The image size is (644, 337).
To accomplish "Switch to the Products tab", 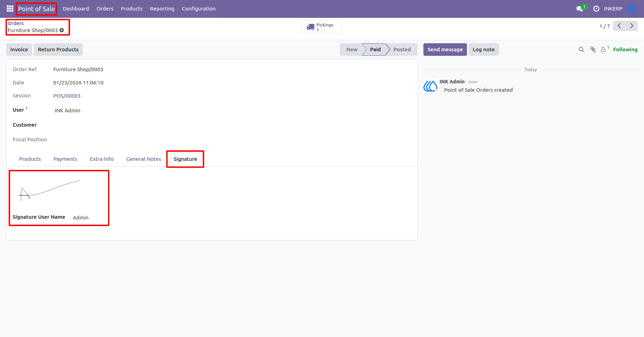I will (x=30, y=159).
